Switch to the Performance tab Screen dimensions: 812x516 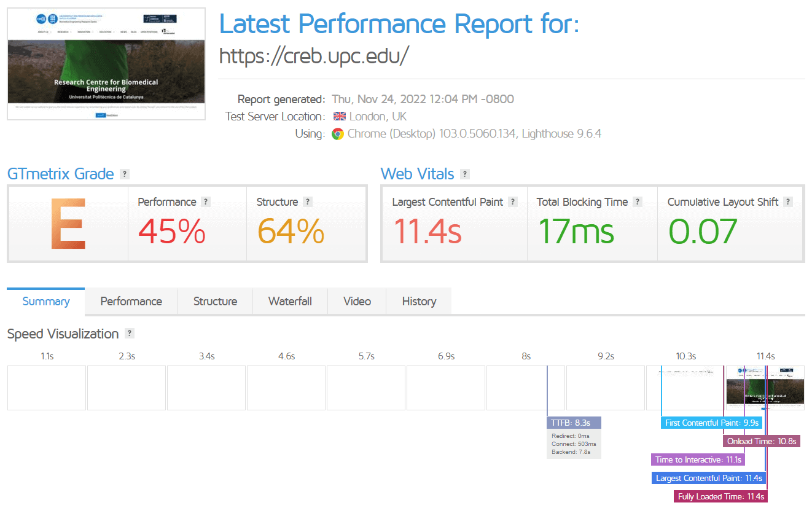[131, 302]
